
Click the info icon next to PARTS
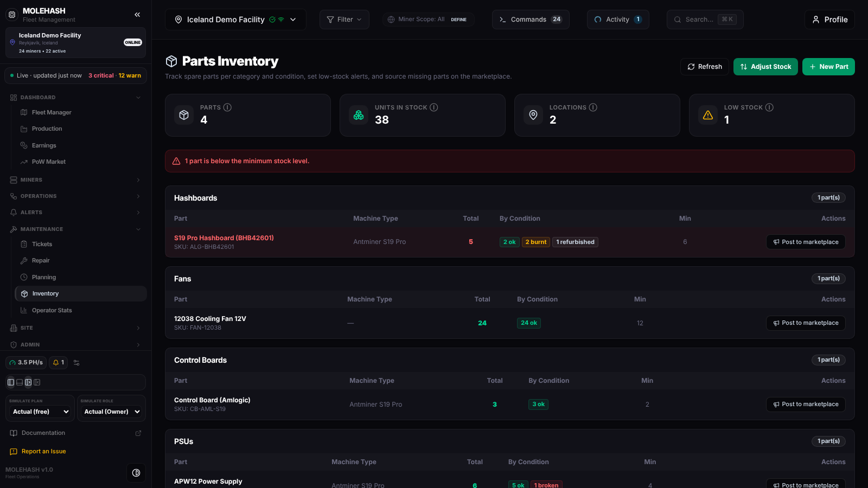[227, 107]
